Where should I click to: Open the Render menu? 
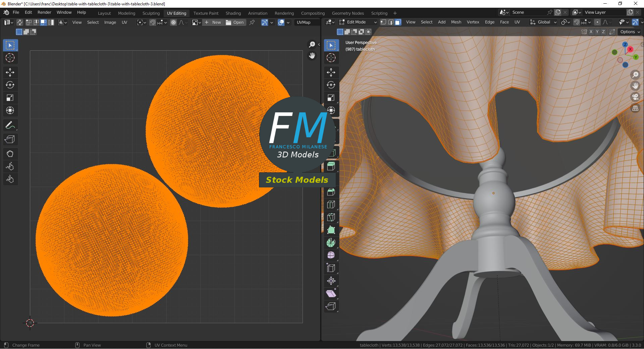click(44, 12)
